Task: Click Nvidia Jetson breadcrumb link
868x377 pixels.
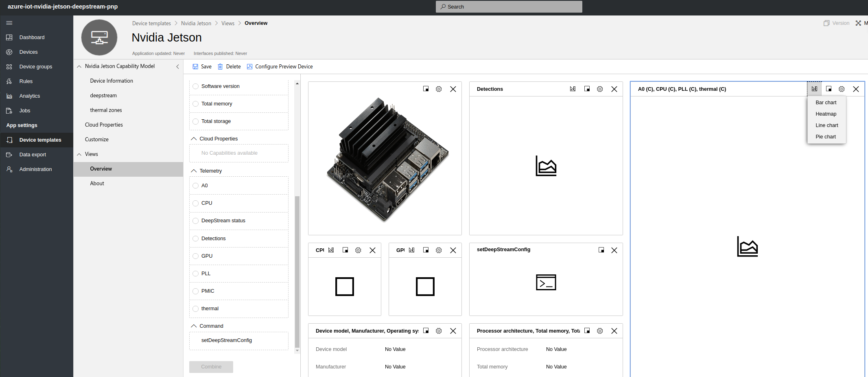Action: 196,23
